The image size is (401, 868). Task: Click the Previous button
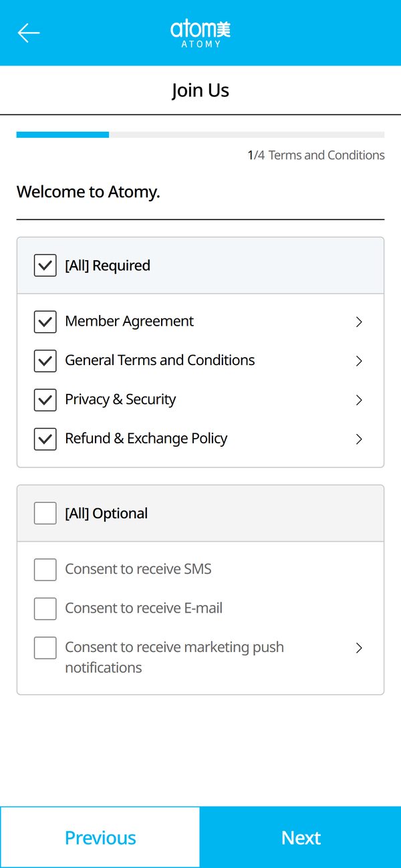click(100, 837)
